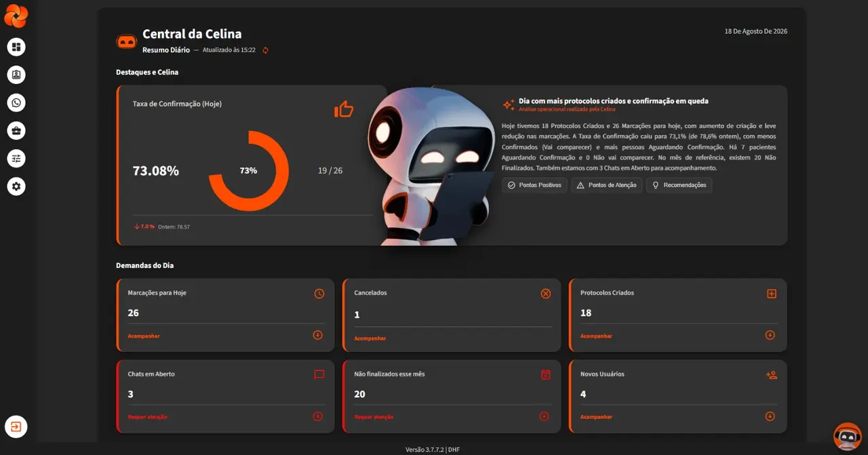868x455 pixels.
Task: Open the sliders tuning icon in sidebar
Action: [16, 158]
